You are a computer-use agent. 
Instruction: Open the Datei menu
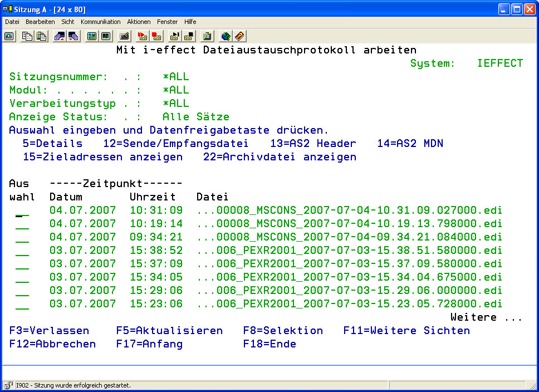(12, 22)
